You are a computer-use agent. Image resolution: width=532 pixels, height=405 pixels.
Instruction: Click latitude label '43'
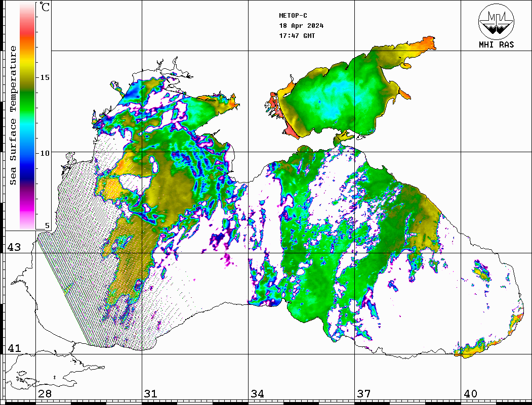pyautogui.click(x=14, y=247)
